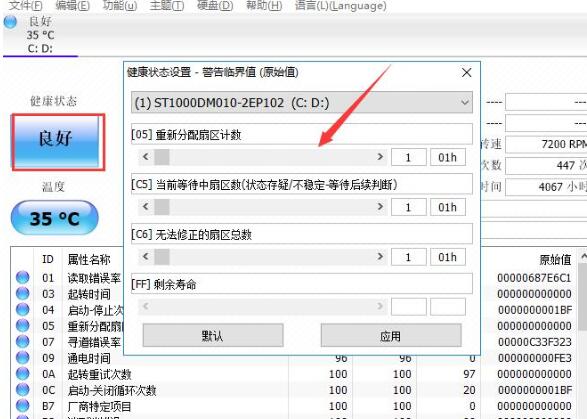Click the [C6] decimal threshold value field

click(408, 257)
